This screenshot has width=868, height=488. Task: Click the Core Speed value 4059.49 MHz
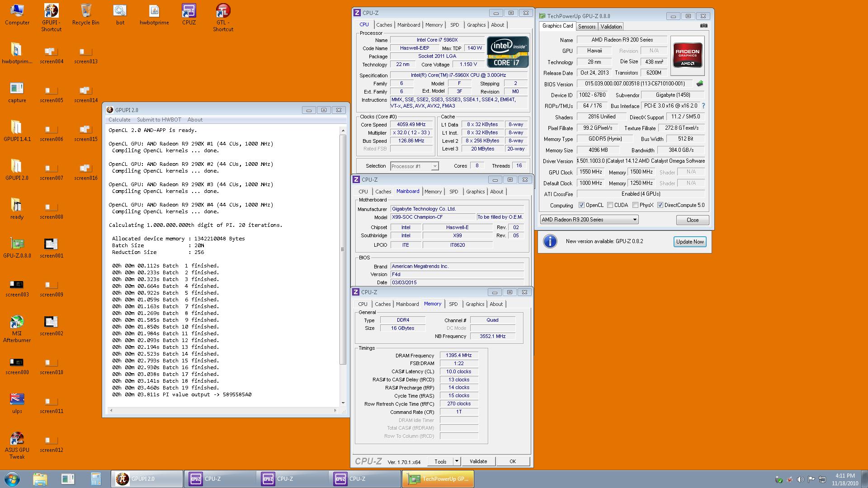pyautogui.click(x=411, y=125)
